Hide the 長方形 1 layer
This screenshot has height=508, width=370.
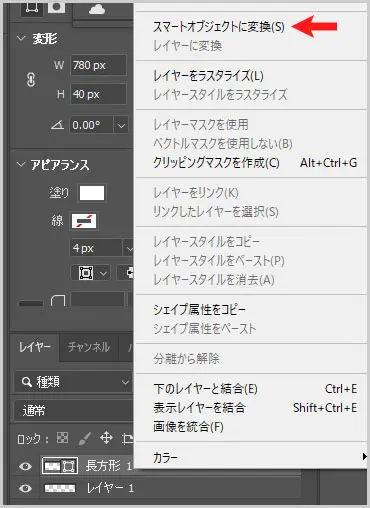[x=25, y=466]
